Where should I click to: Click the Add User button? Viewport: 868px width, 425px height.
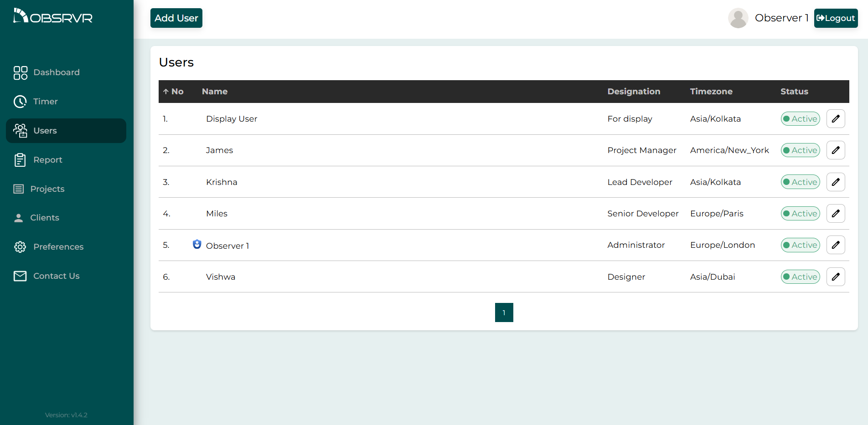coord(176,18)
